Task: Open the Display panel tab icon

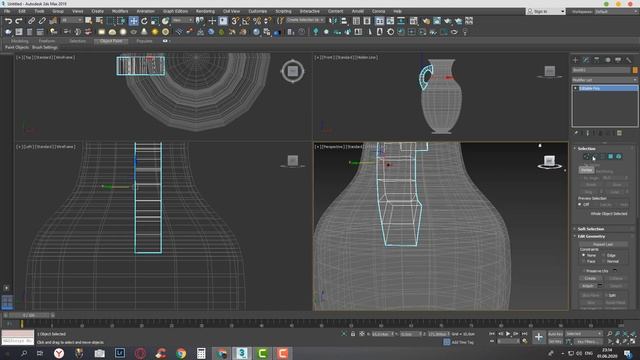Action: pyautogui.click(x=618, y=60)
